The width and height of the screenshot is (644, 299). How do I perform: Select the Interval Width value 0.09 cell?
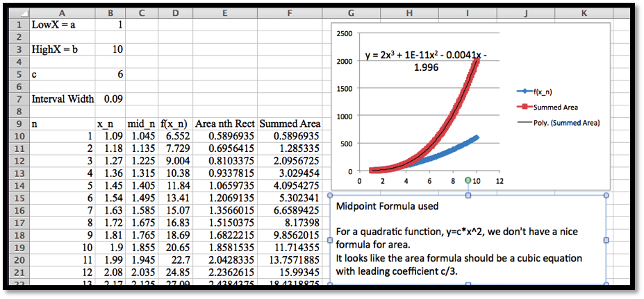[x=110, y=99]
